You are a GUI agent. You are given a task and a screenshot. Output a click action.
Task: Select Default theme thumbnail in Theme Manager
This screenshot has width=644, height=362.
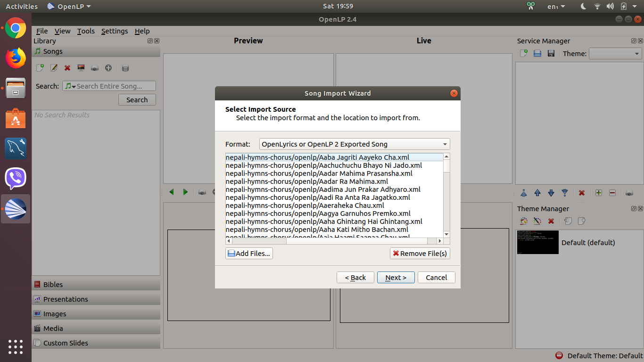click(537, 242)
